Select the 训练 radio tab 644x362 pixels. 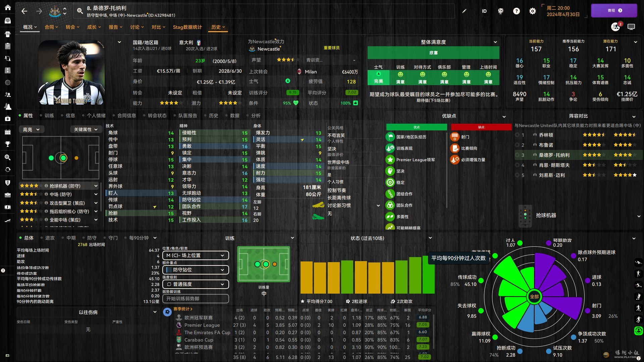[x=47, y=115]
